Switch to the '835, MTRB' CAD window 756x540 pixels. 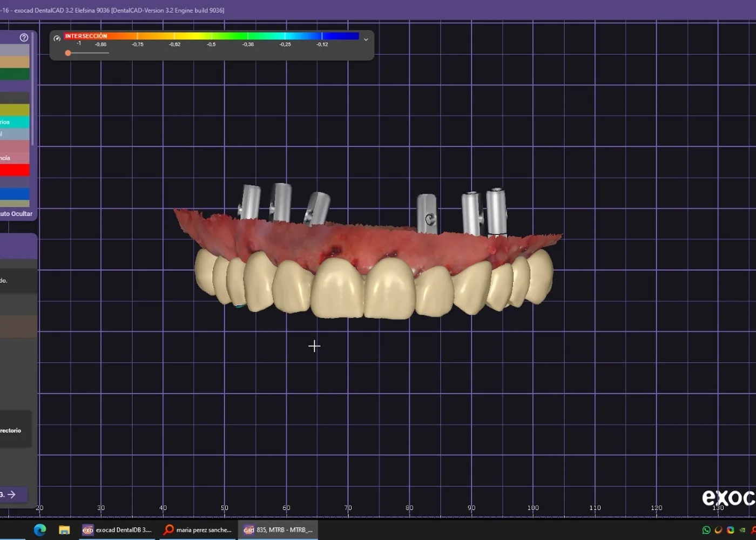(x=278, y=530)
